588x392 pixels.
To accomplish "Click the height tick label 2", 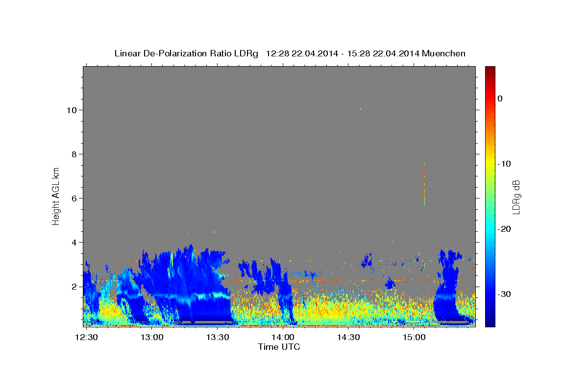I will click(74, 287).
